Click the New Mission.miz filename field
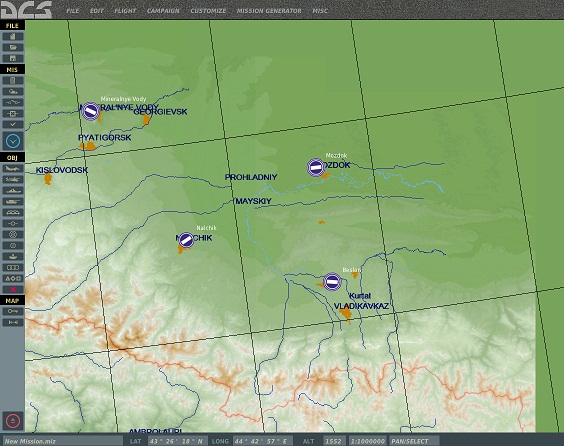564x446 pixels. [x=63, y=441]
